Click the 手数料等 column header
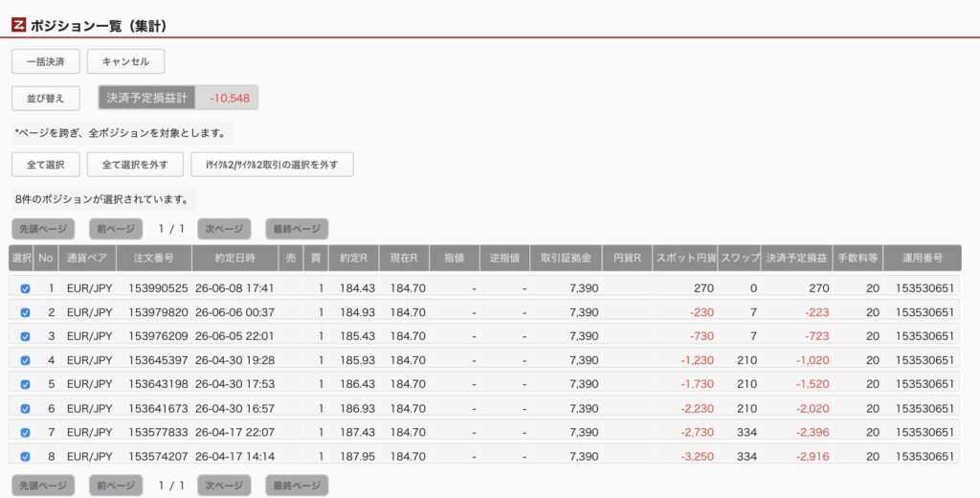 click(857, 258)
